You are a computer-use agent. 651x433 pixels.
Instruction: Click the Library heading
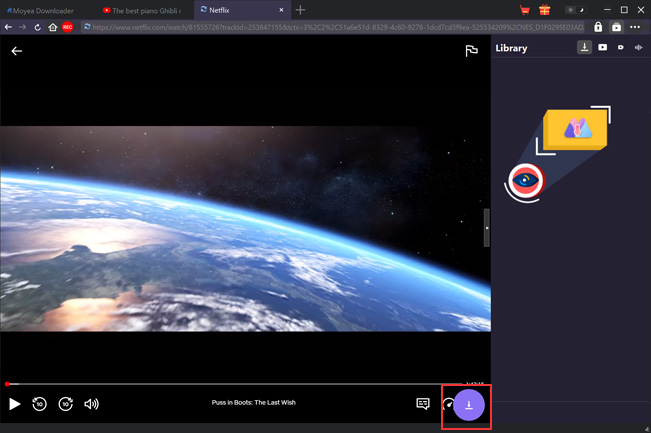pyautogui.click(x=511, y=48)
